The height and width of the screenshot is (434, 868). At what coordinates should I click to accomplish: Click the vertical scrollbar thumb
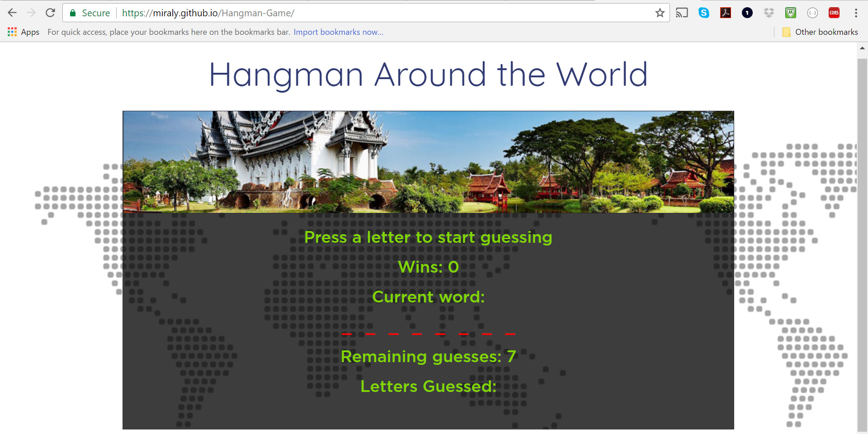[862, 244]
